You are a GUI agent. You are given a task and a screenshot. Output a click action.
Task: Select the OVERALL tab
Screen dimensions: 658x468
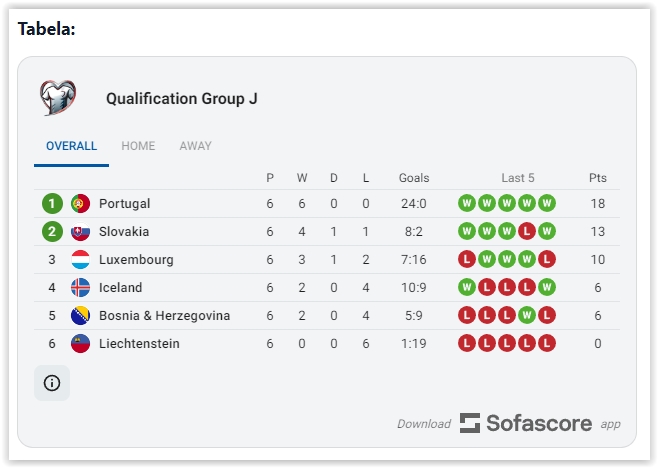pos(71,146)
